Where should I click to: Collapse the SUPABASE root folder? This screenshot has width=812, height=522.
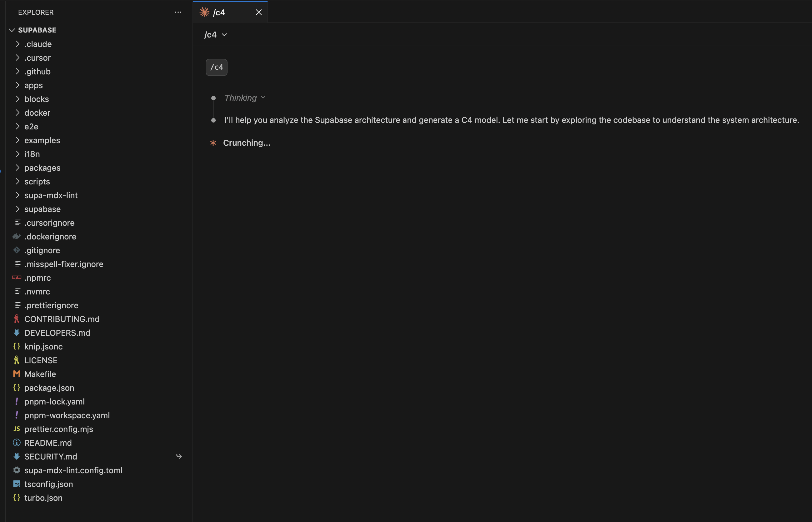(12, 30)
